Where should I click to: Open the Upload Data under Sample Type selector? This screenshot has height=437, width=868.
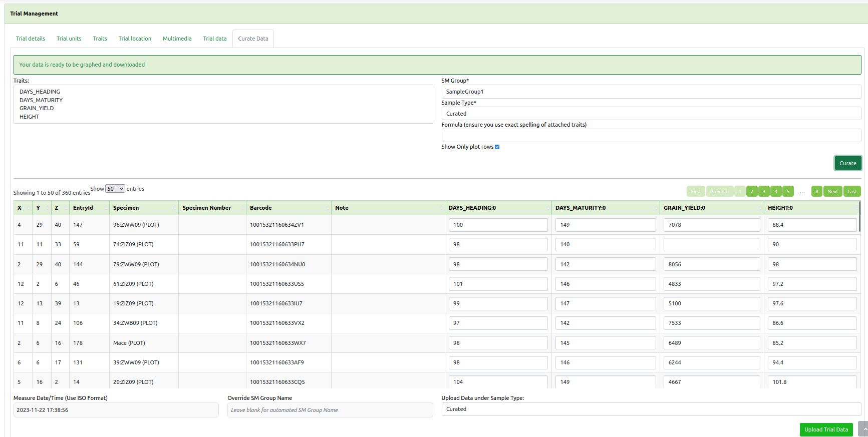[x=651, y=409]
